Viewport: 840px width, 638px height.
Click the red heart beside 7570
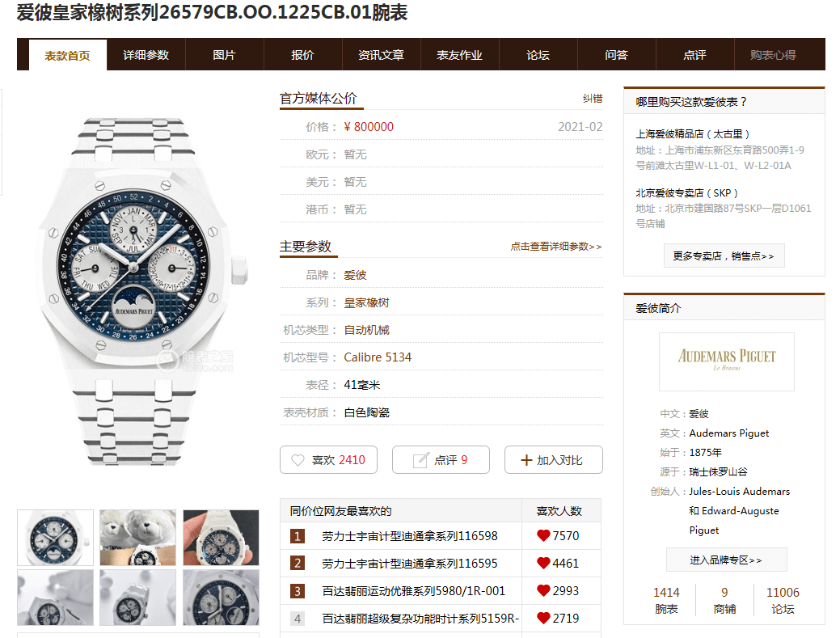click(543, 535)
